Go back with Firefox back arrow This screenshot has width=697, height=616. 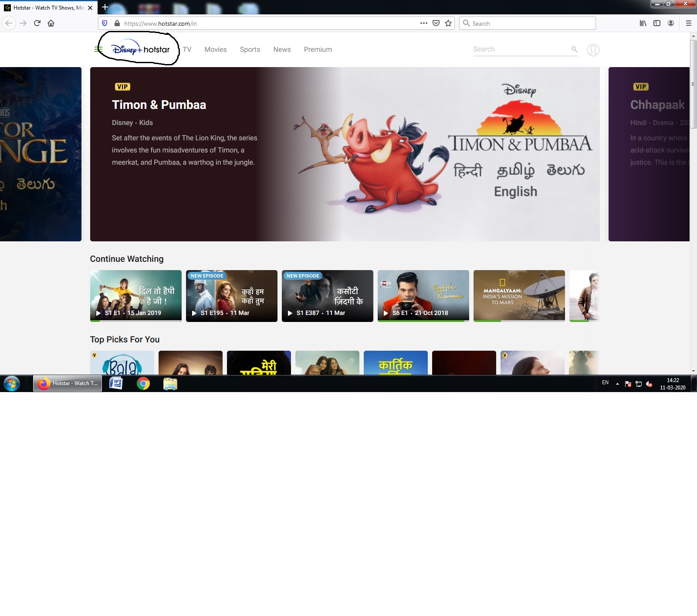[9, 23]
